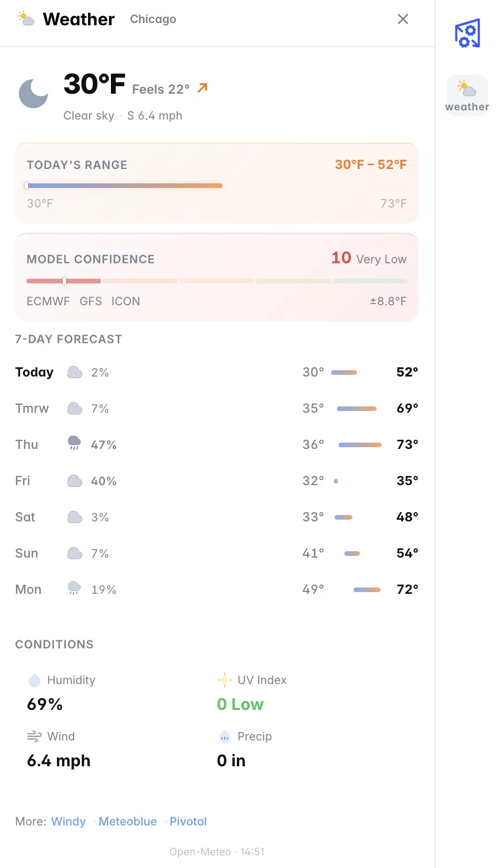This screenshot has width=499, height=868.
Task: Toggle the ECMWF model
Action: pyautogui.click(x=48, y=301)
